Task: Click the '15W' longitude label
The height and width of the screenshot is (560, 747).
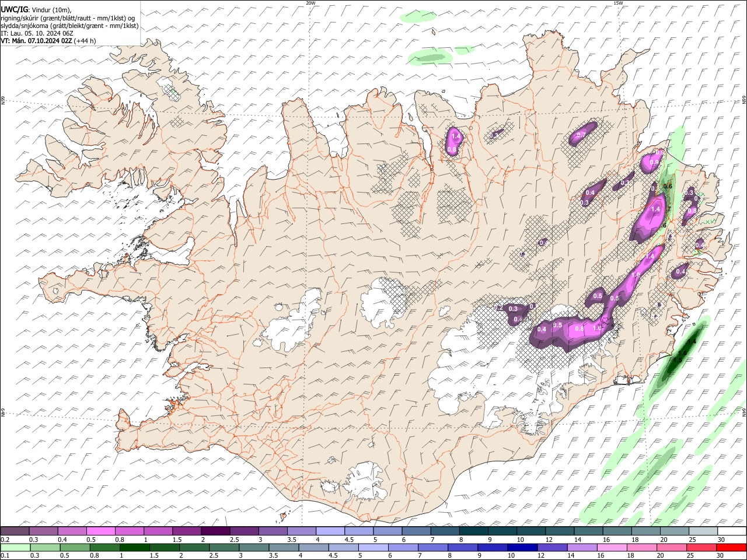Action: click(618, 3)
